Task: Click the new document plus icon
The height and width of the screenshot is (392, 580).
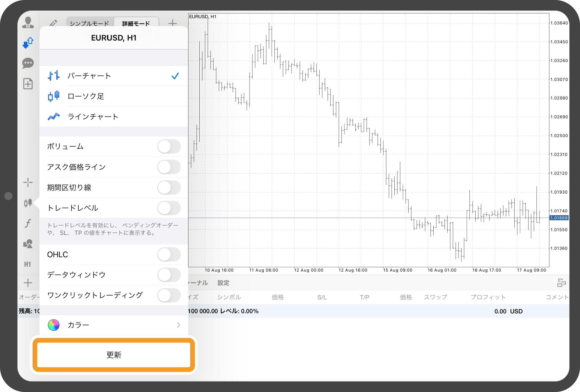Action: coord(28,84)
